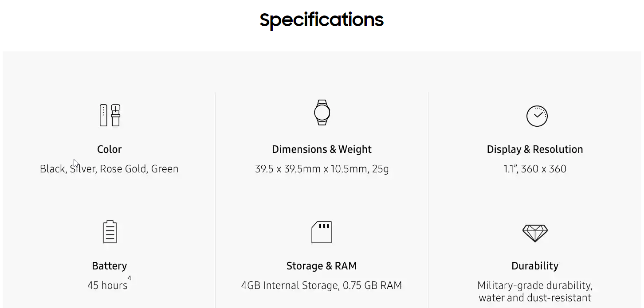Image resolution: width=644 pixels, height=308 pixels.
Task: Click the Dimensions & Weight label
Action: [322, 149]
